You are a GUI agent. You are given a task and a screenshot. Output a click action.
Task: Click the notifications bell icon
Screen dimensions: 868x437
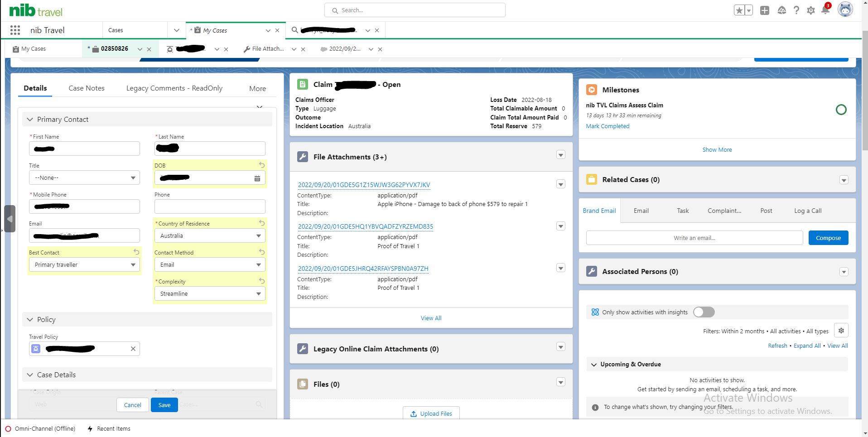(x=825, y=10)
